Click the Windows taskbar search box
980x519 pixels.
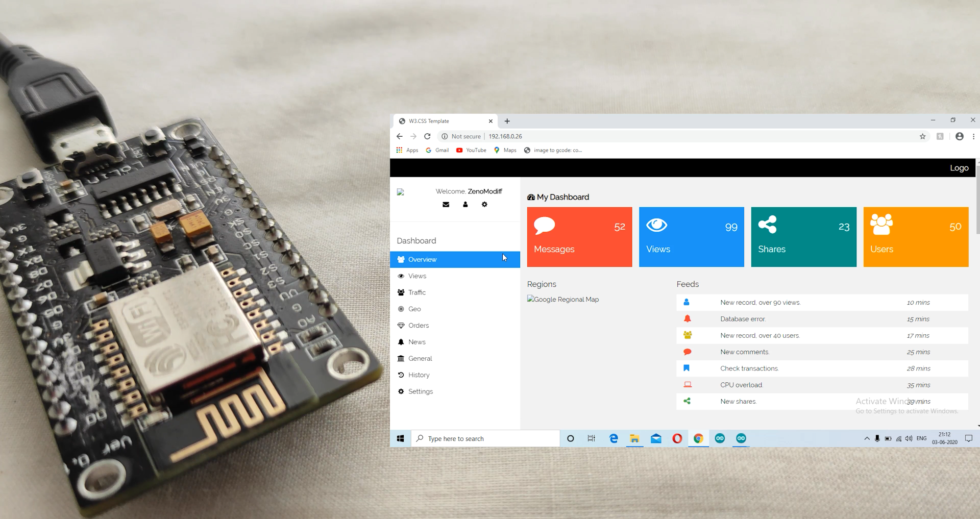point(485,438)
